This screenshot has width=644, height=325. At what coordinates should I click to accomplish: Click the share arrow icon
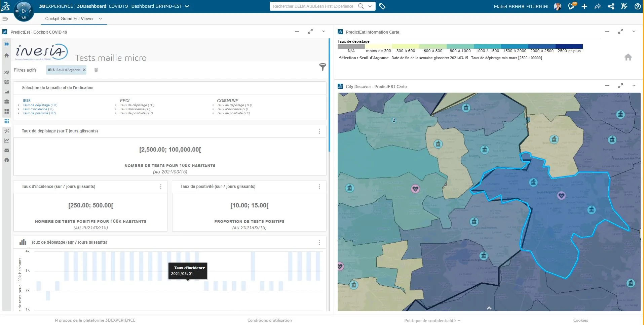(x=598, y=6)
